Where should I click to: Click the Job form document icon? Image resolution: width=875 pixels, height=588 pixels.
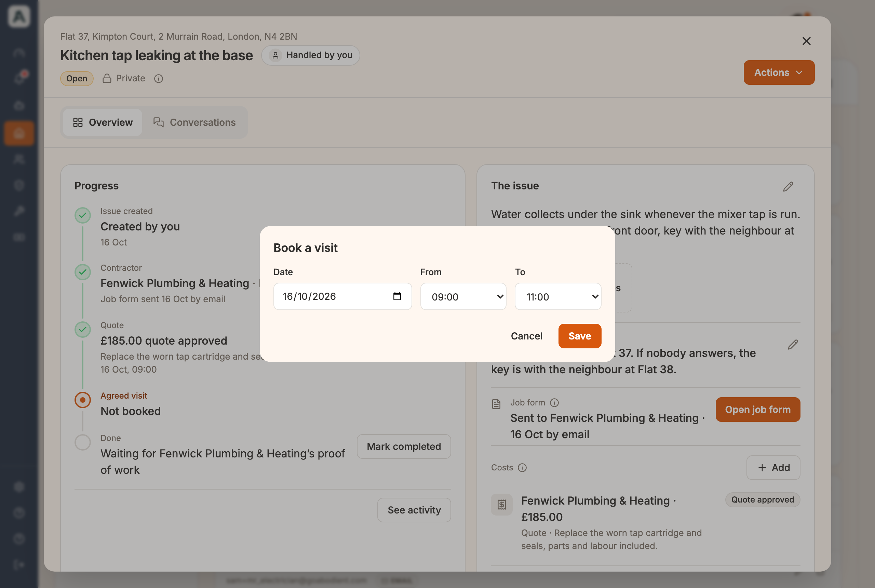click(x=496, y=404)
